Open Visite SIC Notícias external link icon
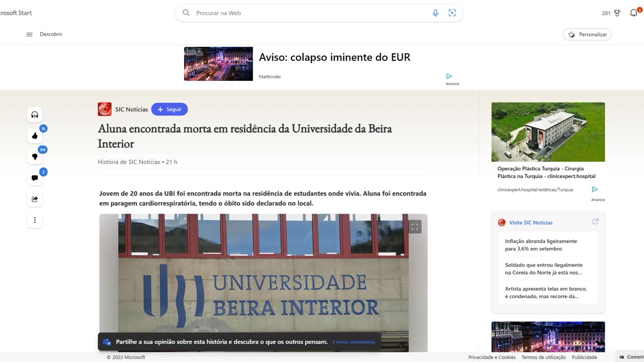Image resolution: width=644 pixels, height=362 pixels. click(x=595, y=222)
